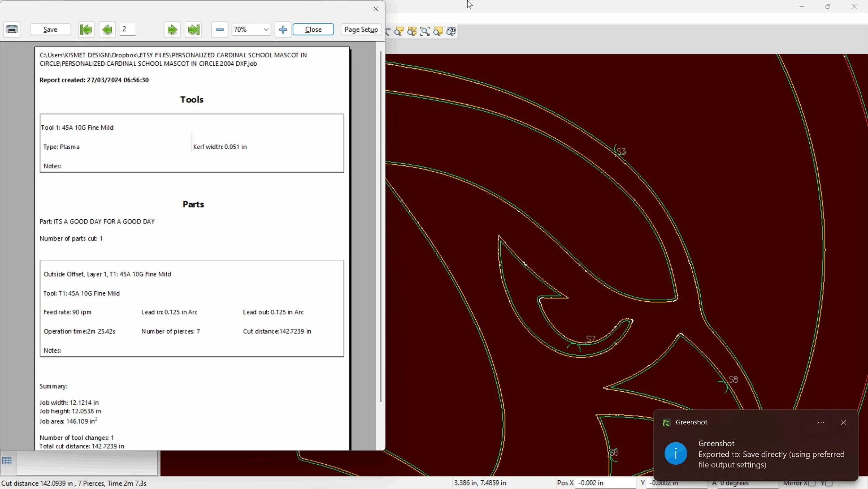
Task: Advance to next report page
Action: (172, 30)
